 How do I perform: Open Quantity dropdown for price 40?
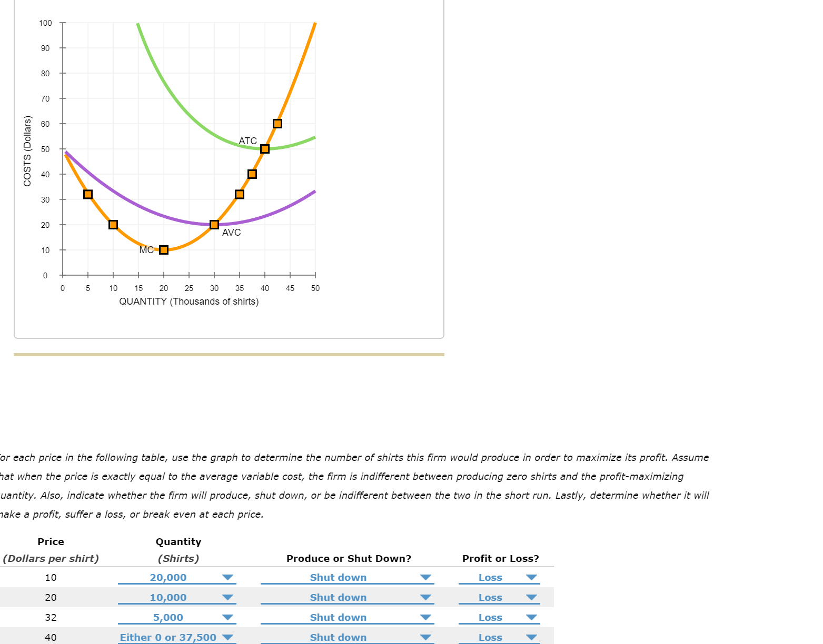coord(177,637)
